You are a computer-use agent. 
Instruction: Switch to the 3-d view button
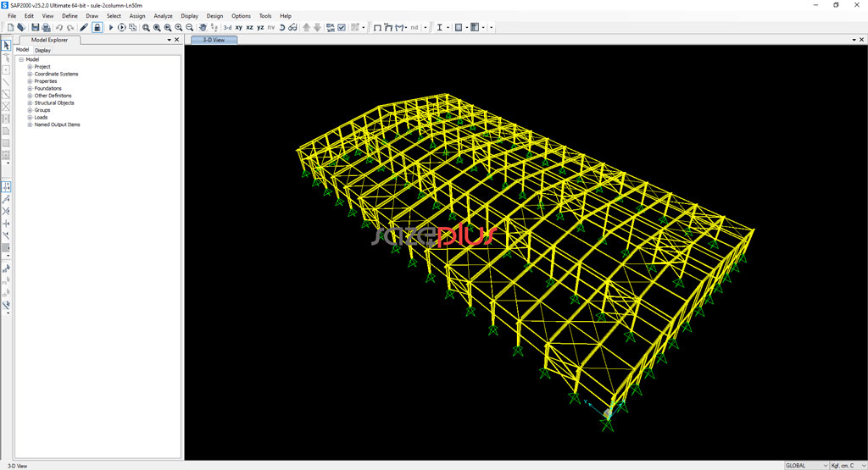(x=227, y=27)
